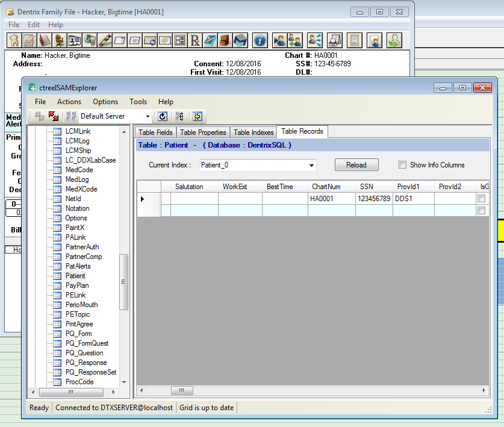Image resolution: width=504 pixels, height=427 pixels.
Task: Click the person with green arrow icon
Action: point(394,40)
